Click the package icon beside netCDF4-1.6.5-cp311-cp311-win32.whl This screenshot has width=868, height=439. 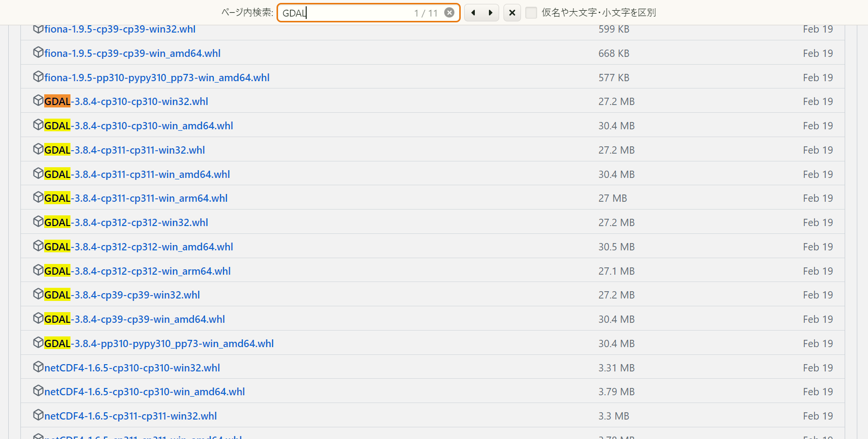click(x=38, y=415)
